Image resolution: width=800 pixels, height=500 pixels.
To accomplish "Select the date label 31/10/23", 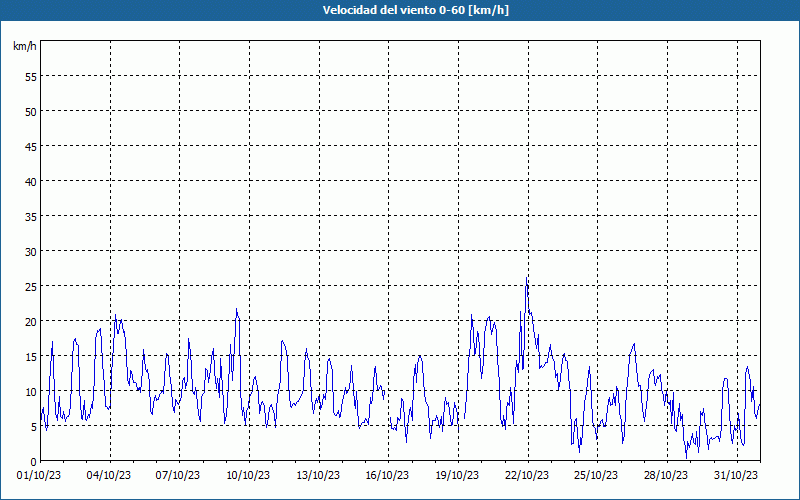I will pos(736,475).
